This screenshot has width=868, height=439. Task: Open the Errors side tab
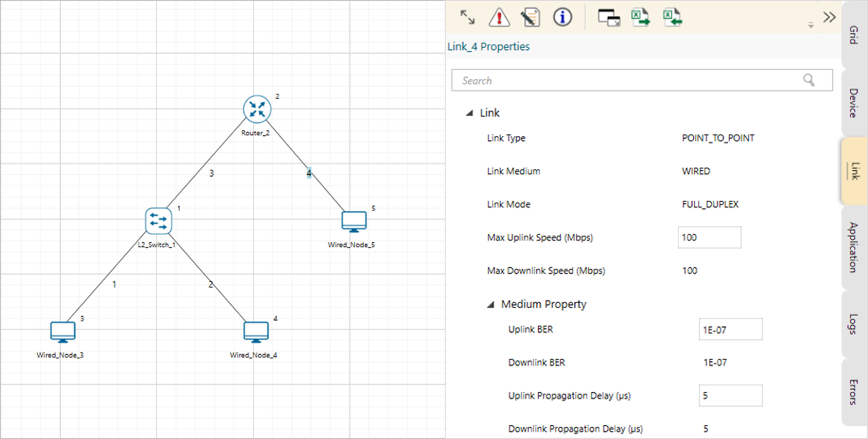point(854,392)
